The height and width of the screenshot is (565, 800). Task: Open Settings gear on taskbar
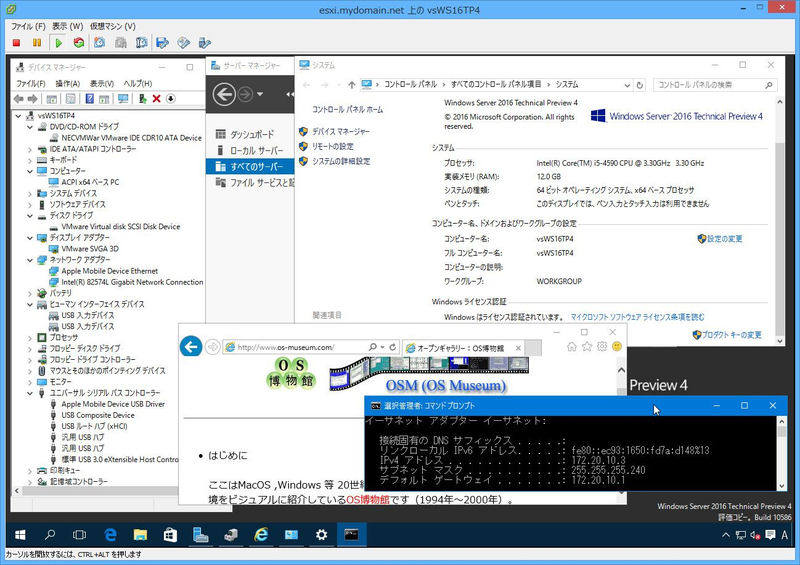pos(321,534)
